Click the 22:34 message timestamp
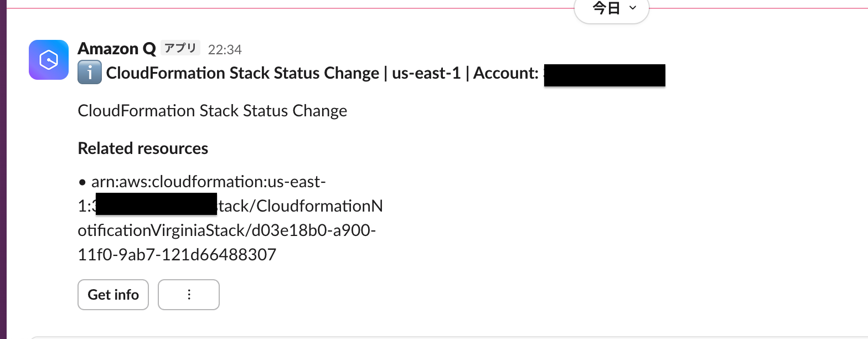 (x=225, y=50)
